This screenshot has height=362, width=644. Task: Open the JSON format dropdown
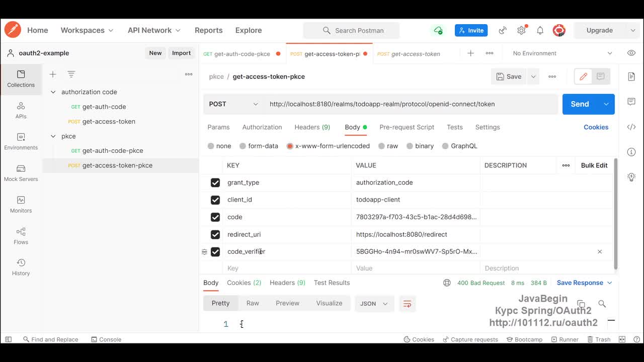(x=374, y=304)
